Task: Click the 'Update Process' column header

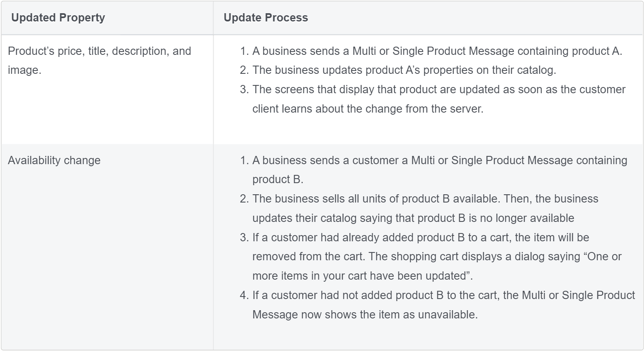Action: (x=266, y=18)
